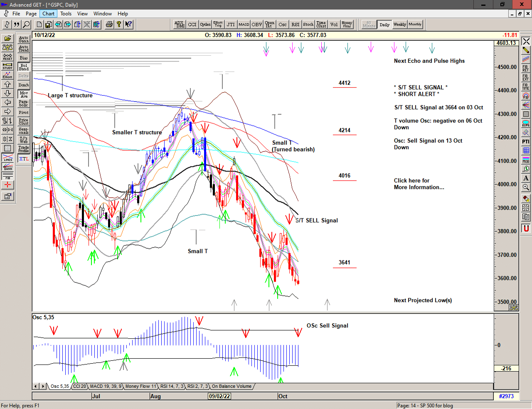The width and height of the screenshot is (532, 409).
Task: Open the Chart menu
Action: pos(48,14)
